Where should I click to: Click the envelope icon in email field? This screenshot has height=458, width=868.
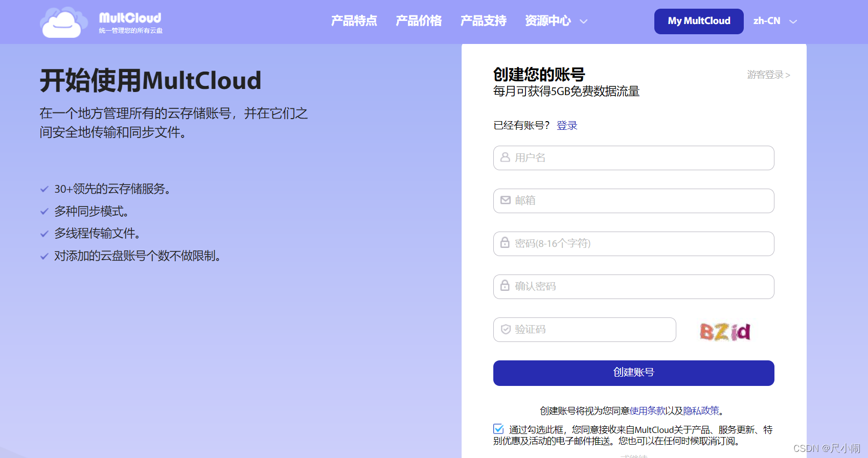point(505,200)
